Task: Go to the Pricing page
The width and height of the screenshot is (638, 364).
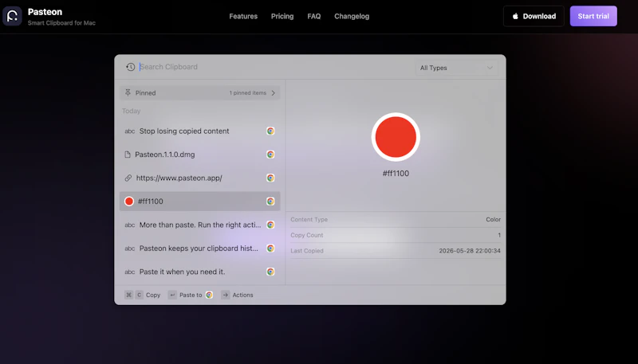Action: 282,16
